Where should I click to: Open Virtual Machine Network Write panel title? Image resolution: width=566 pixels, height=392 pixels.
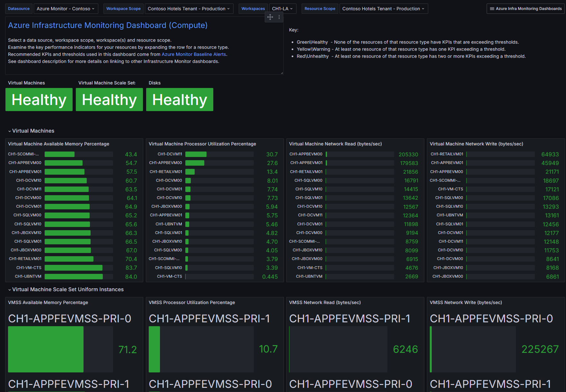click(476, 144)
